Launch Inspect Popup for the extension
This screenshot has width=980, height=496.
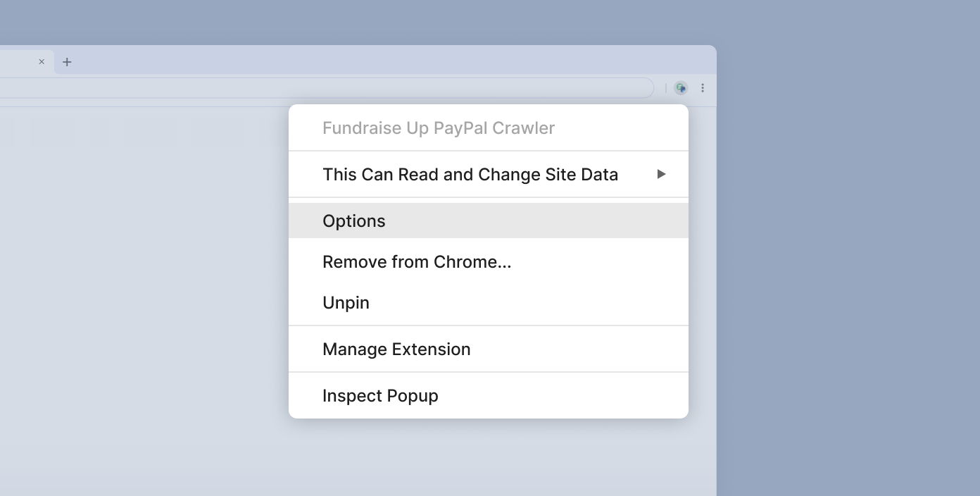click(x=380, y=395)
